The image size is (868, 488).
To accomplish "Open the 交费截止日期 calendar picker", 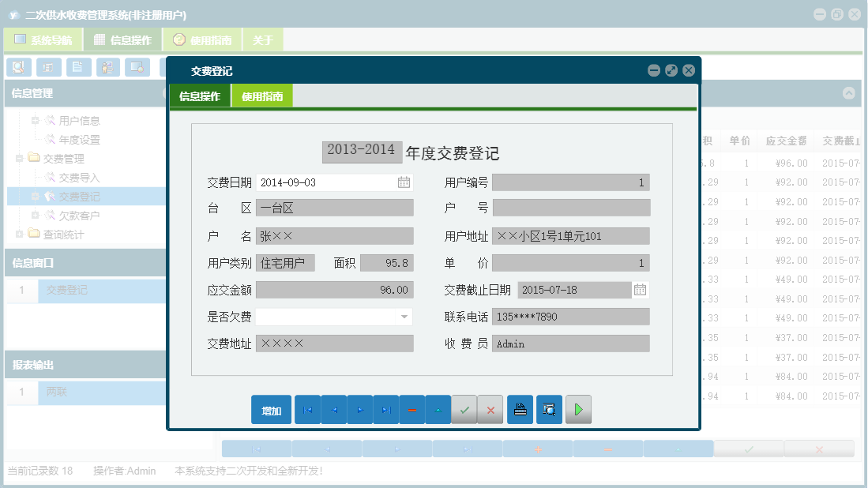I will click(x=639, y=290).
